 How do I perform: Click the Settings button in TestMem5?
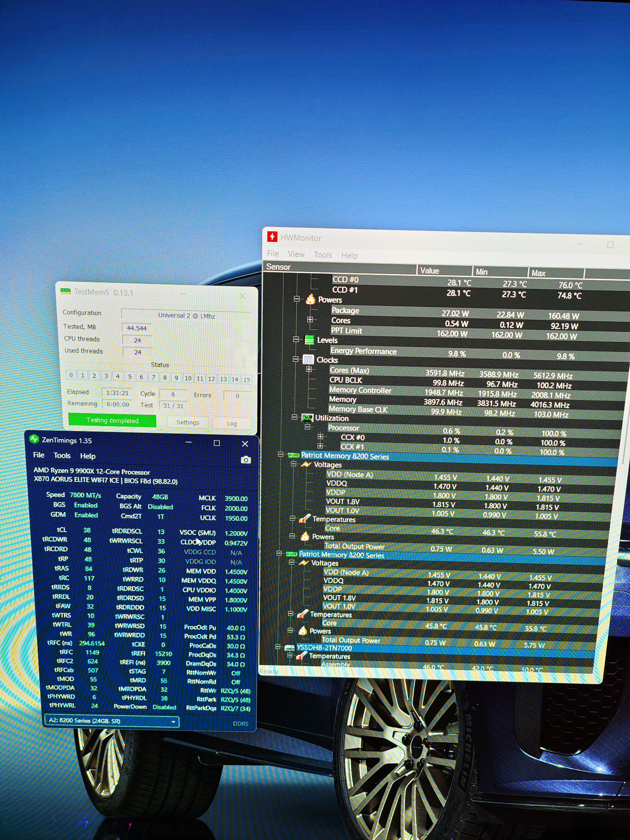point(188,422)
